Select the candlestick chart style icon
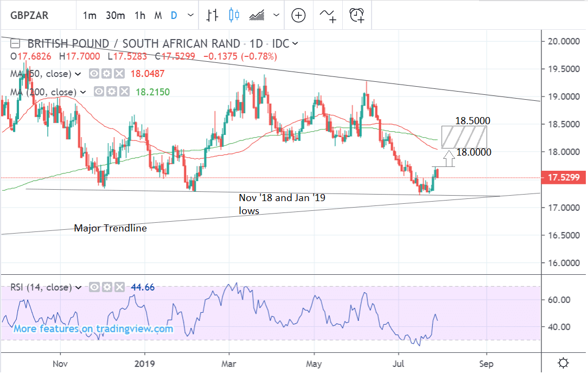Viewport: 588px width, 374px height. point(234,16)
